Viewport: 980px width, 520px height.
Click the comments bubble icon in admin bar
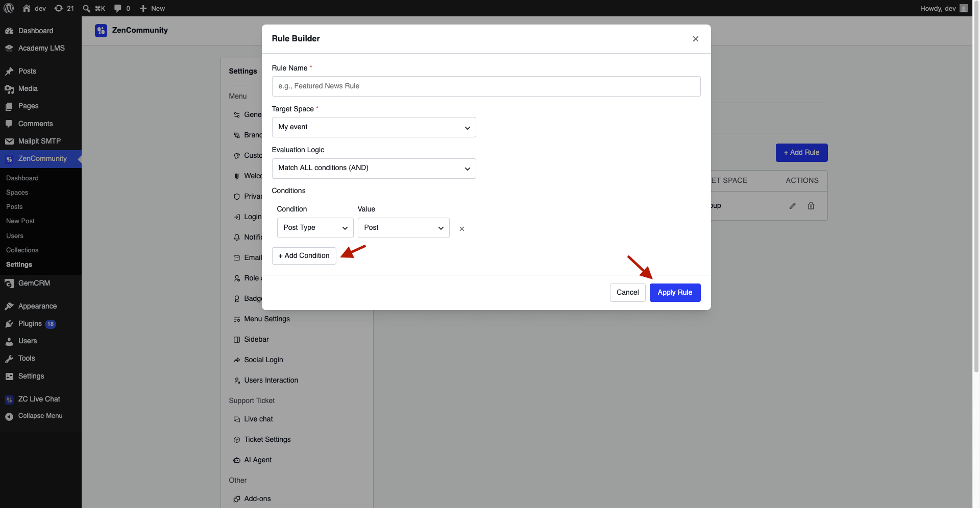[x=118, y=8]
